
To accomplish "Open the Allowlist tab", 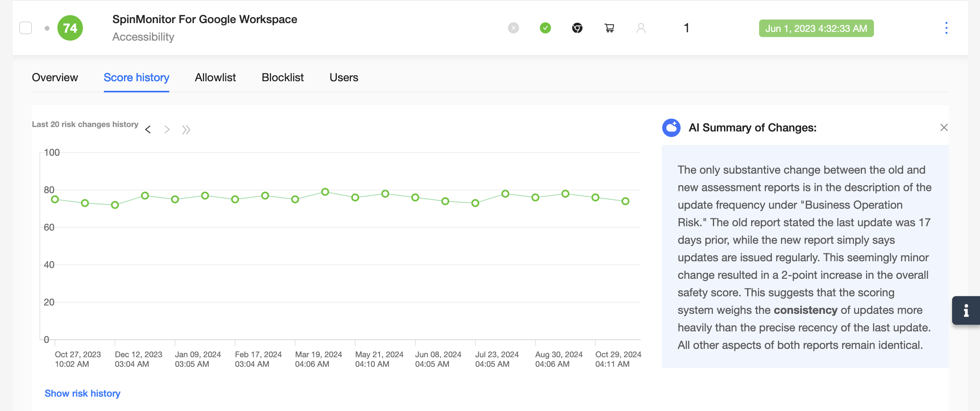I will point(215,77).
